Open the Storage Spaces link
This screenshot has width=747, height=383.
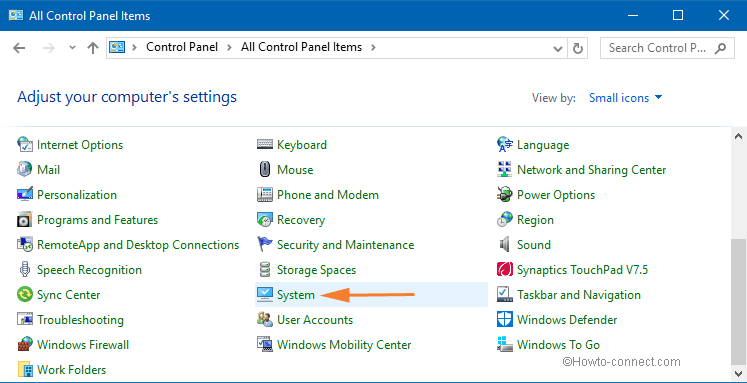tap(317, 270)
